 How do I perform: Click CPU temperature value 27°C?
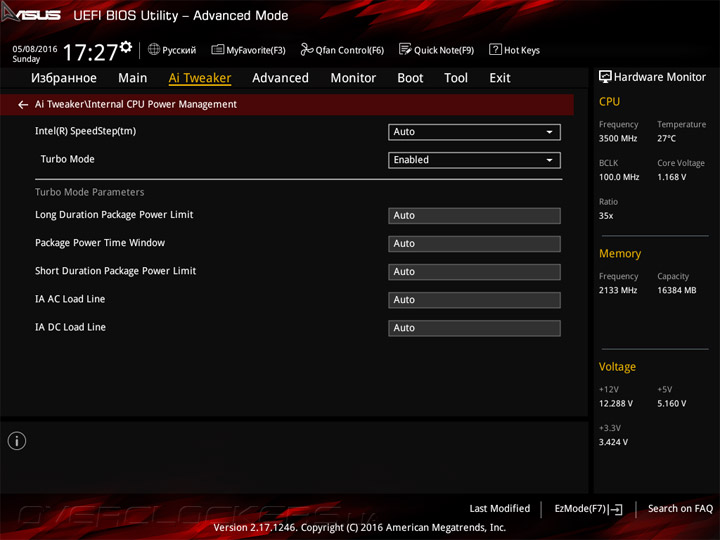[x=666, y=138]
